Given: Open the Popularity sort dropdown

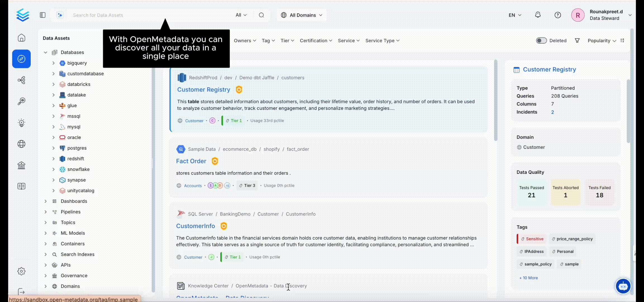Looking at the screenshot, I should point(602,41).
